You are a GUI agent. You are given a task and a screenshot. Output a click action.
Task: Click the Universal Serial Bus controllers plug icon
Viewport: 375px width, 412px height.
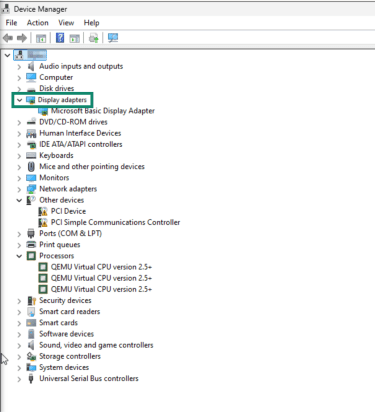point(31,379)
